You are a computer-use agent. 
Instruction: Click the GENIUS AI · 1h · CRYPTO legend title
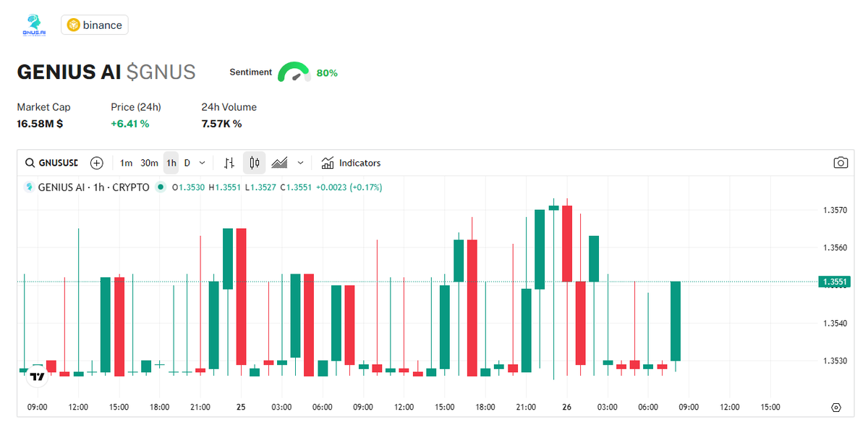pyautogui.click(x=93, y=187)
